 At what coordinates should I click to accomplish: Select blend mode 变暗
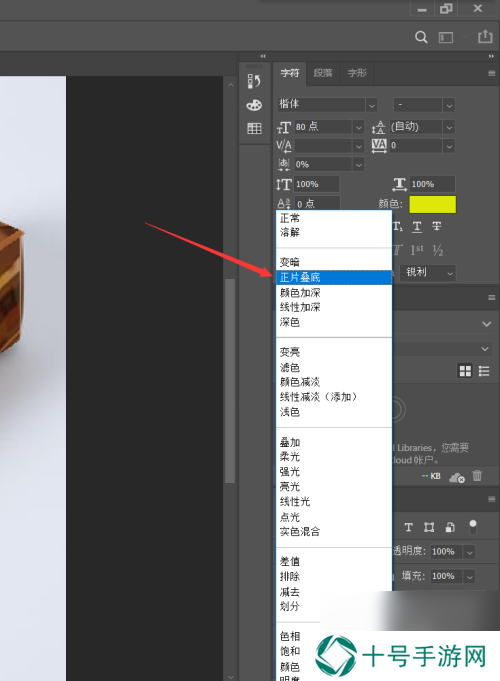coord(334,262)
